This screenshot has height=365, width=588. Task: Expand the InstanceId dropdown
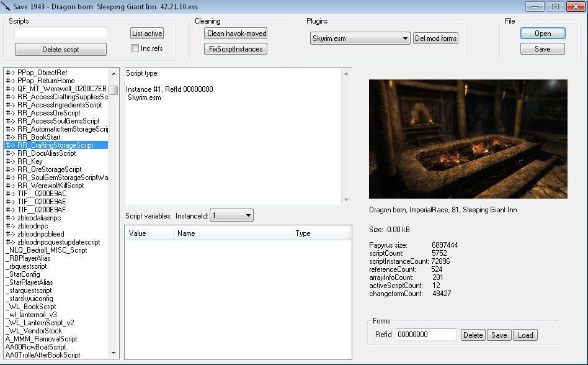(x=231, y=215)
